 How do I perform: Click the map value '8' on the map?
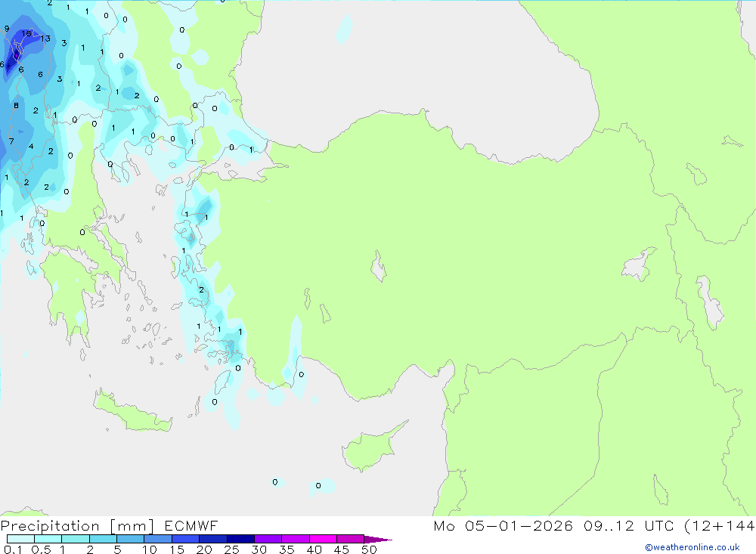pyautogui.click(x=16, y=106)
